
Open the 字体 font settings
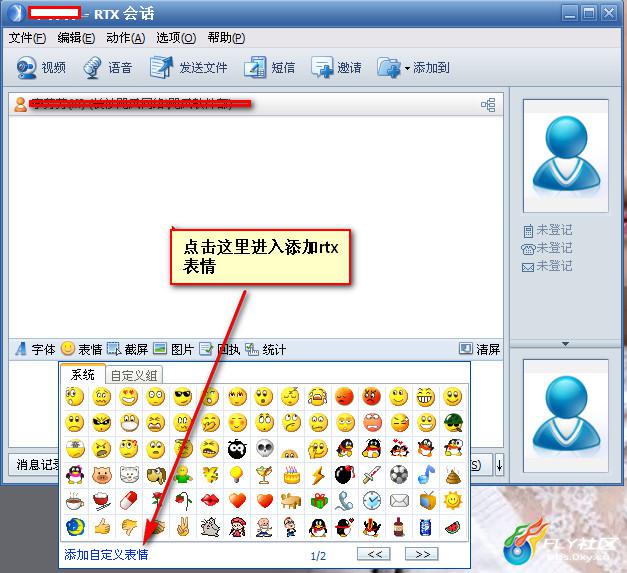(36, 349)
